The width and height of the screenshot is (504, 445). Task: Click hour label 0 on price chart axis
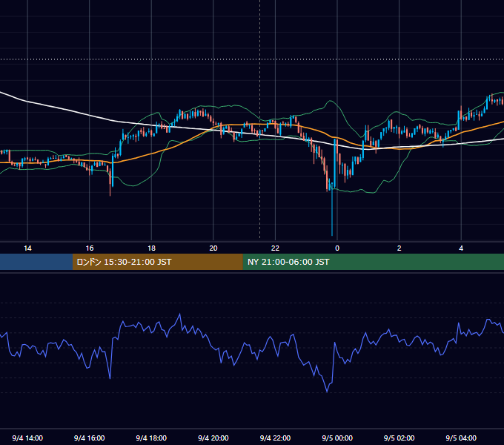pos(337,248)
